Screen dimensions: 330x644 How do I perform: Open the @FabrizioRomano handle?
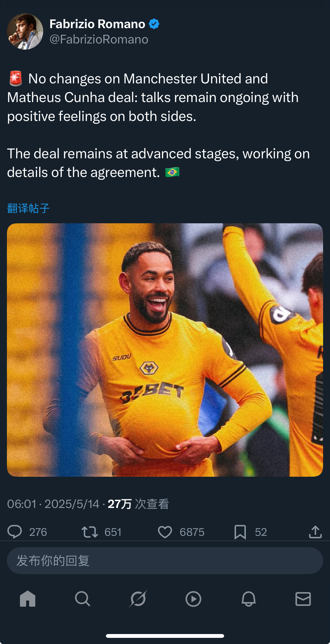point(99,39)
